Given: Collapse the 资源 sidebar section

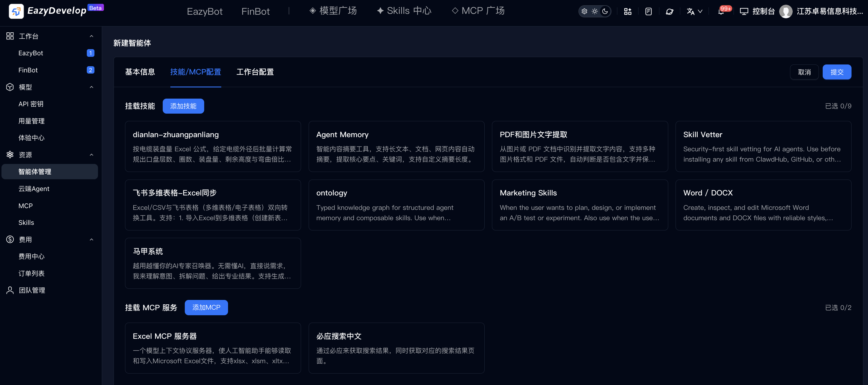Looking at the screenshot, I should 91,155.
